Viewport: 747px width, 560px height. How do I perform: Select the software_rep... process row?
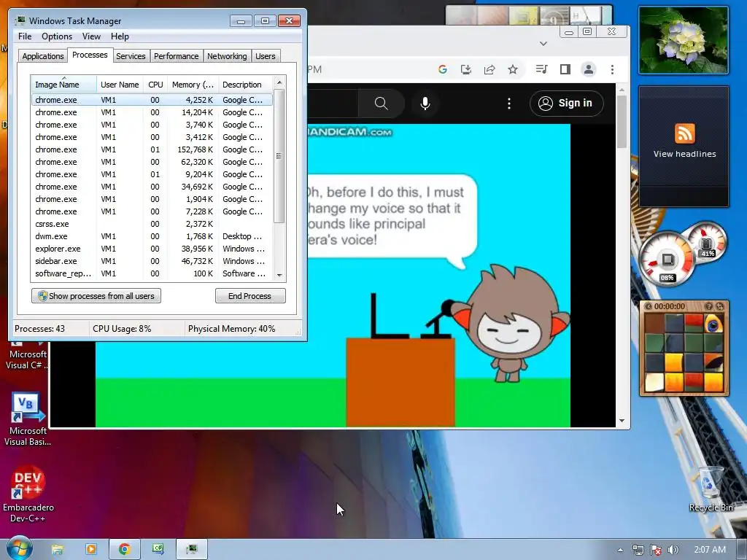[x=152, y=273]
